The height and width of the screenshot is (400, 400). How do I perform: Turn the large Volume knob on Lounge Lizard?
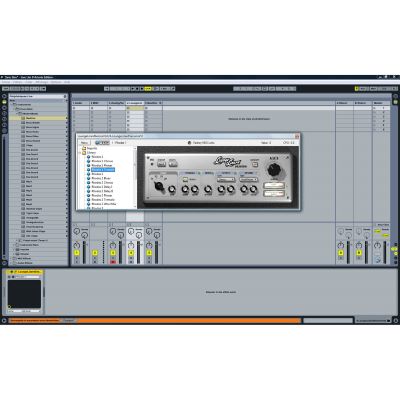pyautogui.click(x=274, y=170)
